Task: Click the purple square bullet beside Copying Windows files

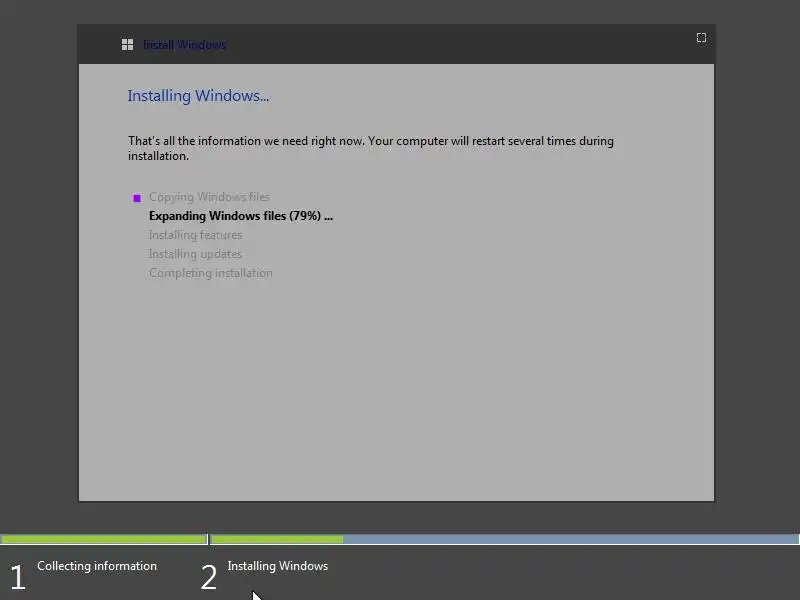Action: click(137, 198)
